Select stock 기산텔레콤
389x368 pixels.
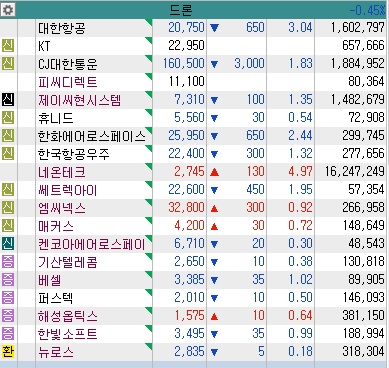[68, 262]
